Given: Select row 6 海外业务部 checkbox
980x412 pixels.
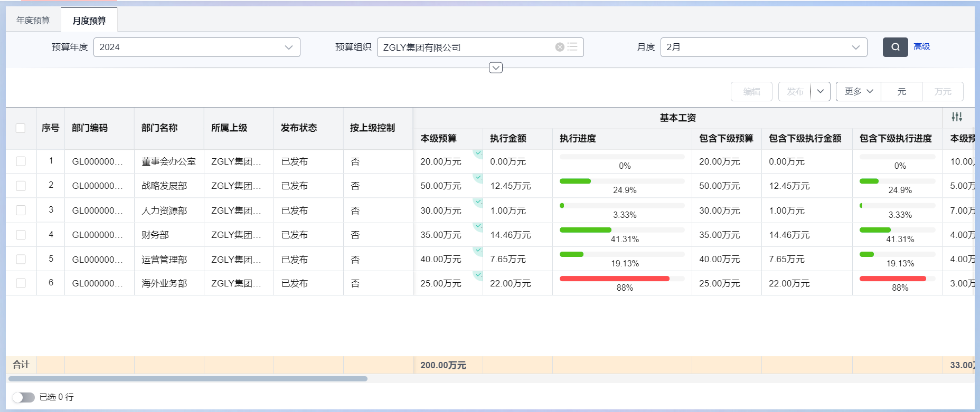Looking at the screenshot, I should (x=21, y=283).
